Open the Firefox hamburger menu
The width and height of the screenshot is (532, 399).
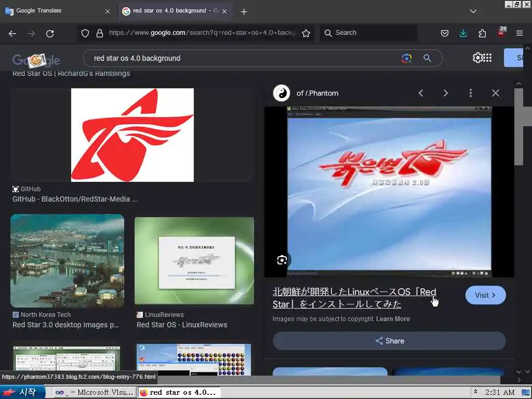point(520,33)
